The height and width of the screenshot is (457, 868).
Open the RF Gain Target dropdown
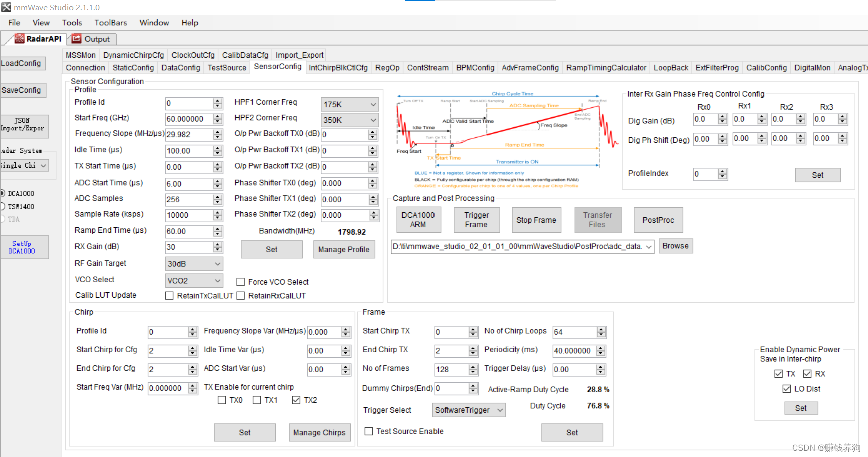[x=194, y=264]
